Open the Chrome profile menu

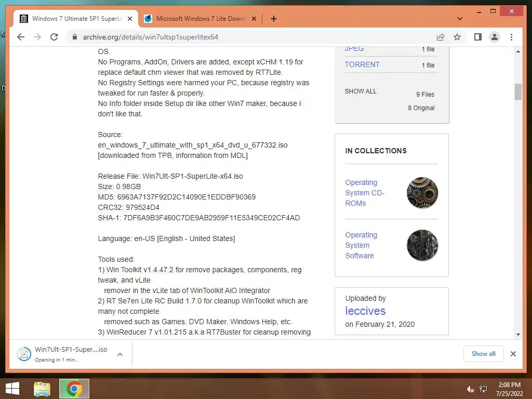click(495, 37)
